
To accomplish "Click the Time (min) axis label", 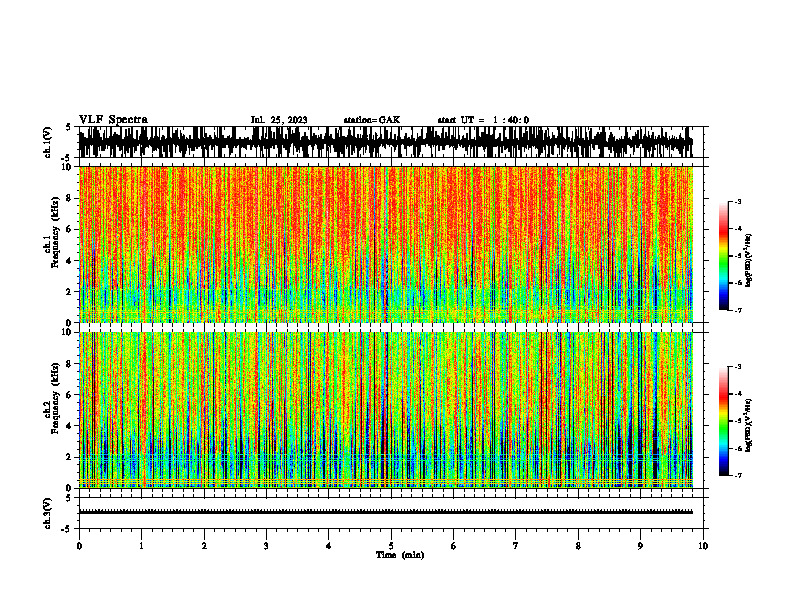I will pos(400,555).
